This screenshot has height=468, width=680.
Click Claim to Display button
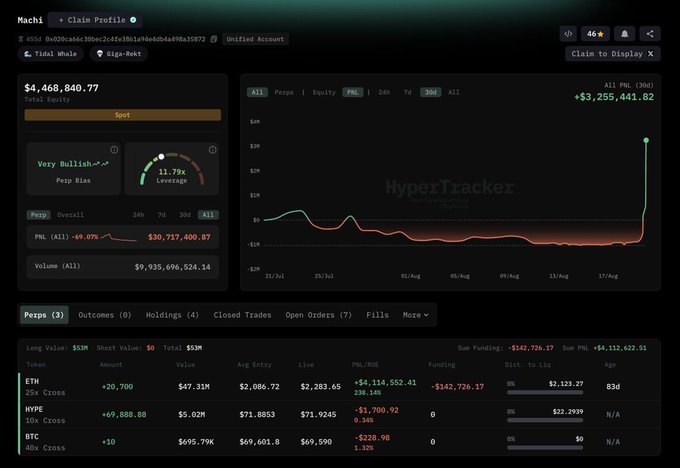coord(612,54)
